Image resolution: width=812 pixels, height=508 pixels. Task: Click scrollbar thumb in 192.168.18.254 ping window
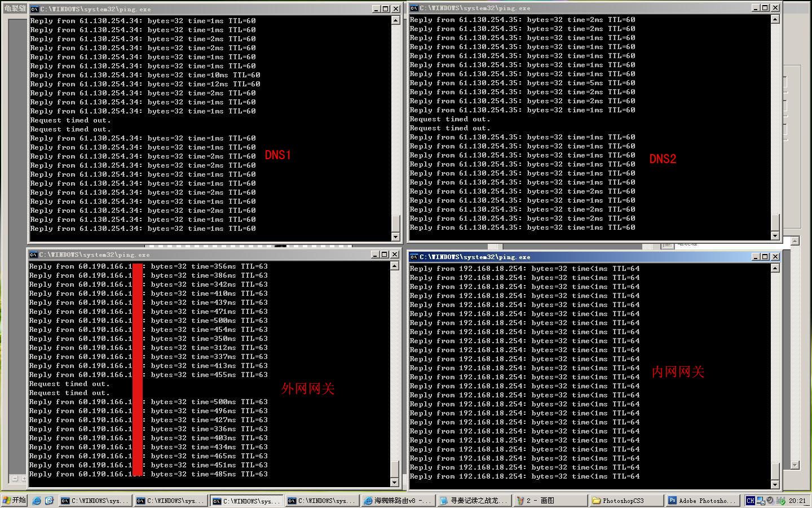tap(775, 471)
